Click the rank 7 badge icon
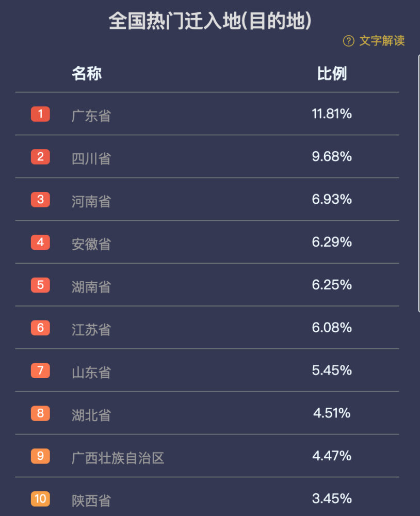The height and width of the screenshot is (516, 420). pos(40,370)
